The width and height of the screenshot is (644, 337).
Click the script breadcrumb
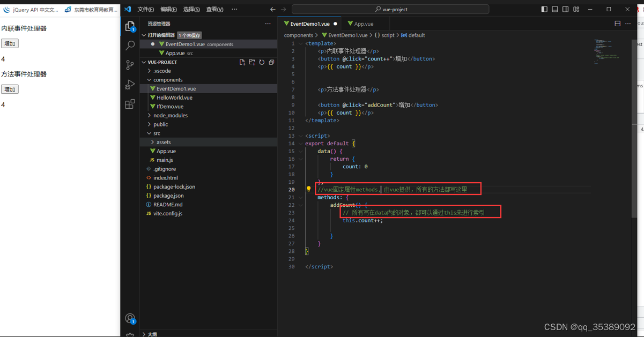point(384,35)
